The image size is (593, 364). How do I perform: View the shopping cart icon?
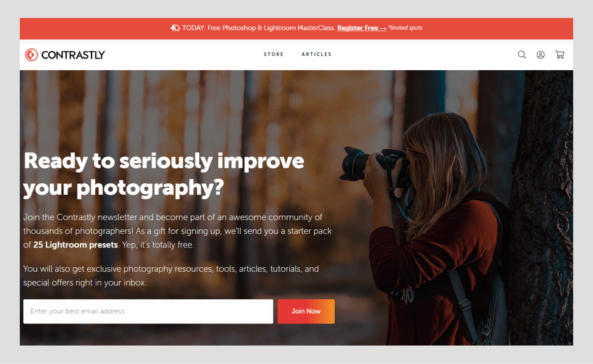560,55
